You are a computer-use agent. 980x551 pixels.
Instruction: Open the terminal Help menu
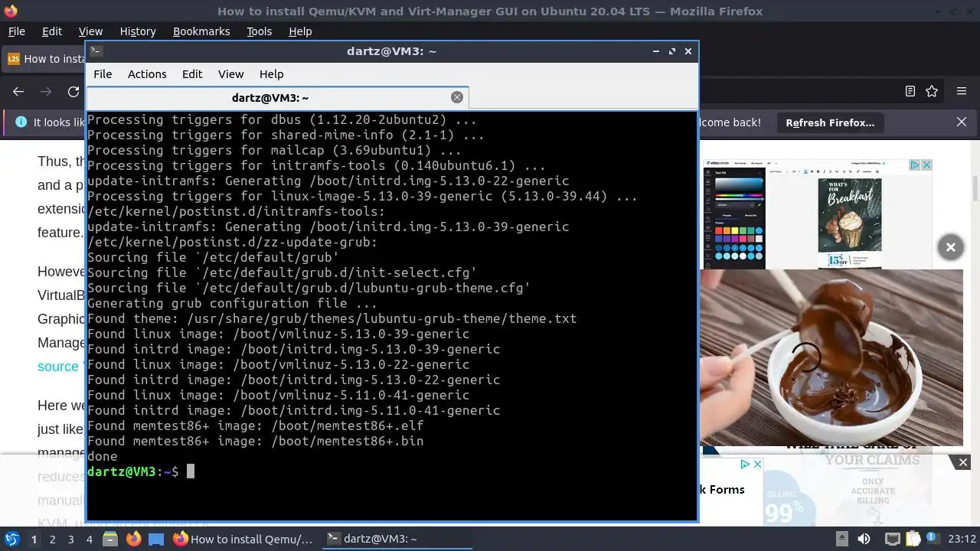tap(271, 74)
